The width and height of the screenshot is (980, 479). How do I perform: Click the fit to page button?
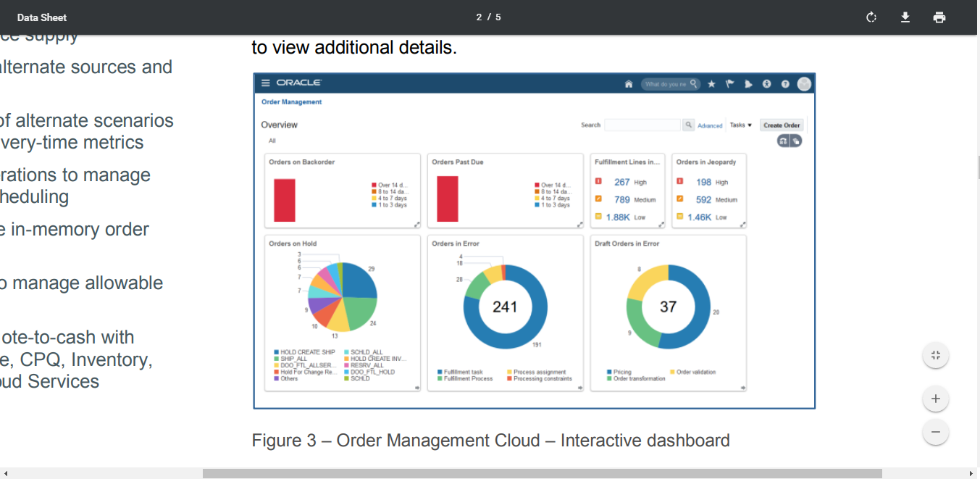point(935,355)
